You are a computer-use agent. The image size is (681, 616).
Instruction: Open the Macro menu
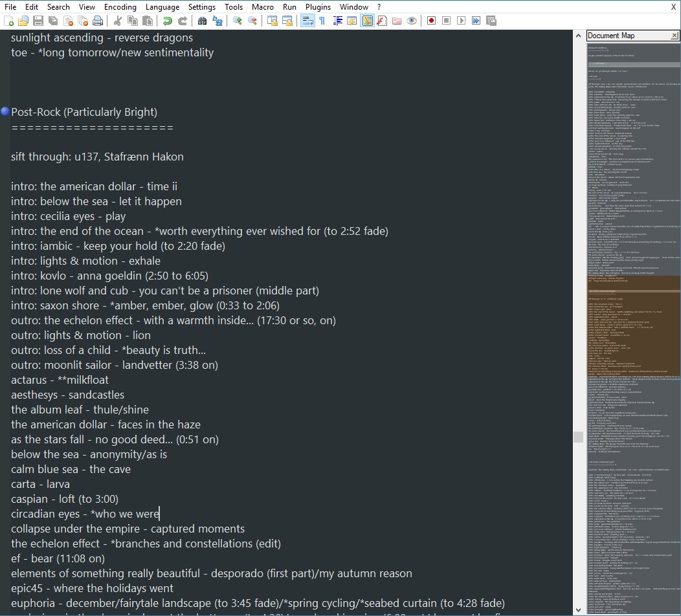pyautogui.click(x=262, y=7)
